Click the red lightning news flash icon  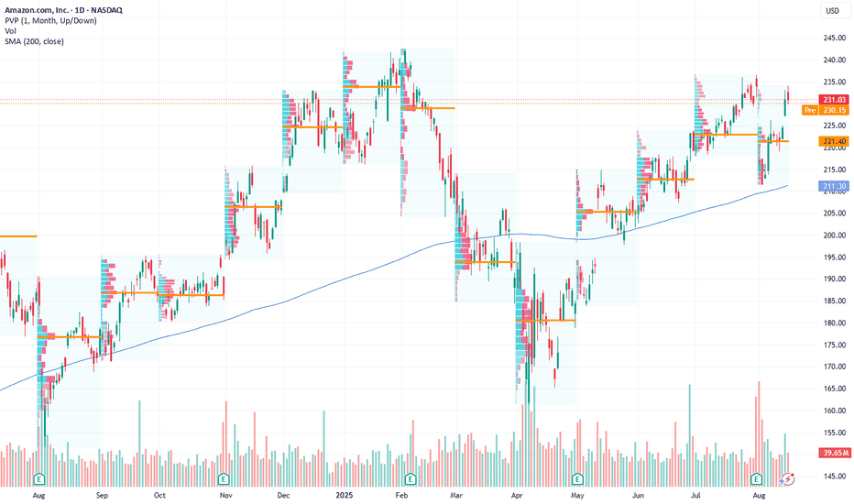point(789,479)
